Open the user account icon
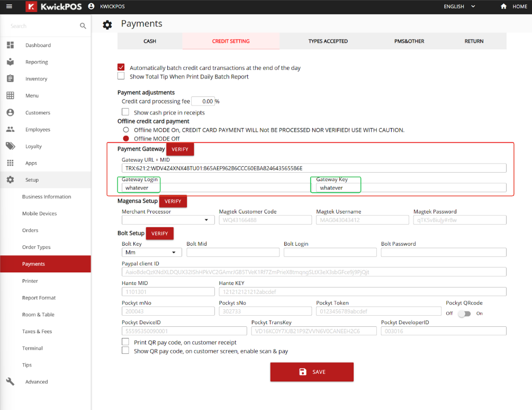This screenshot has width=532, height=410. (x=91, y=6)
